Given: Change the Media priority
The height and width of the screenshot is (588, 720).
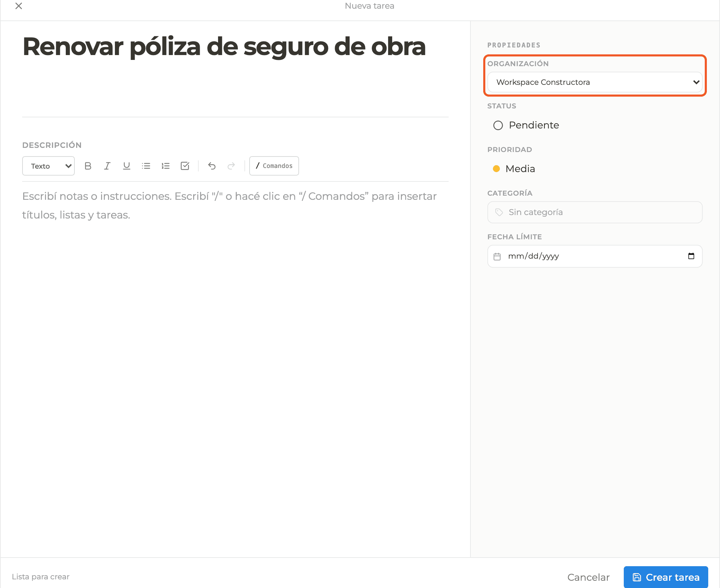Looking at the screenshot, I should click(514, 169).
